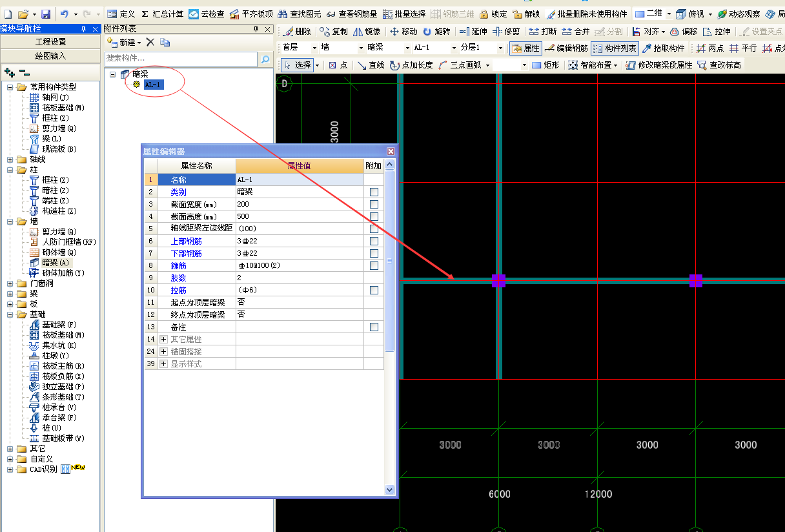Select the 点加长度 drawing tool
This screenshot has width=785, height=532.
pos(411,65)
